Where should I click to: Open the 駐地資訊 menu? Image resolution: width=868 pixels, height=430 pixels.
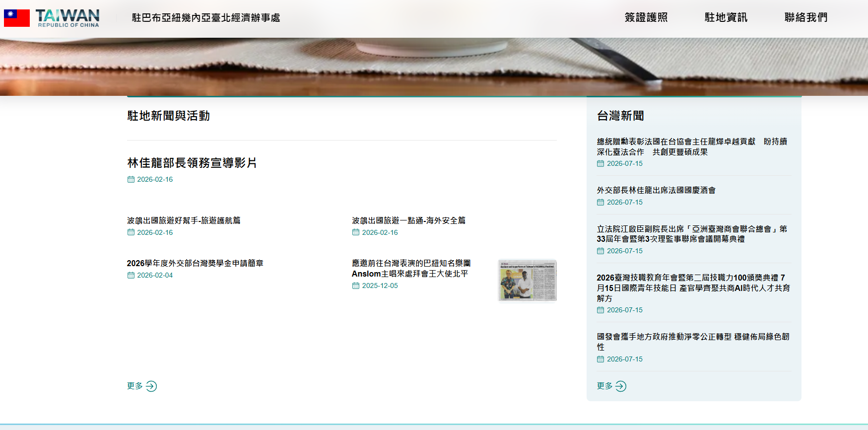pyautogui.click(x=726, y=17)
